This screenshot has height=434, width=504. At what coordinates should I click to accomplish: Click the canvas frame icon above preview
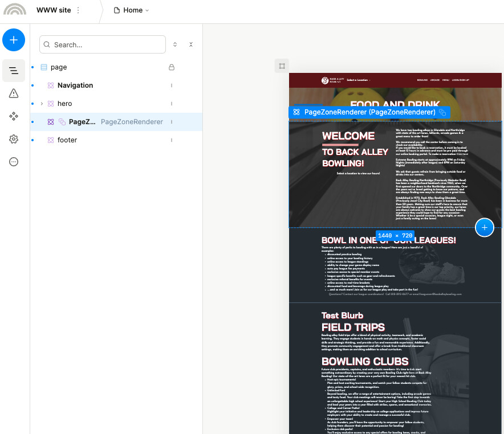(x=282, y=66)
